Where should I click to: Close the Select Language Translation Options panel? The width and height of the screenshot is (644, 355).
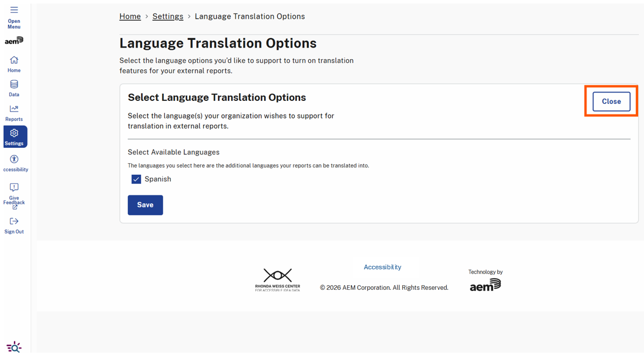[x=611, y=101]
